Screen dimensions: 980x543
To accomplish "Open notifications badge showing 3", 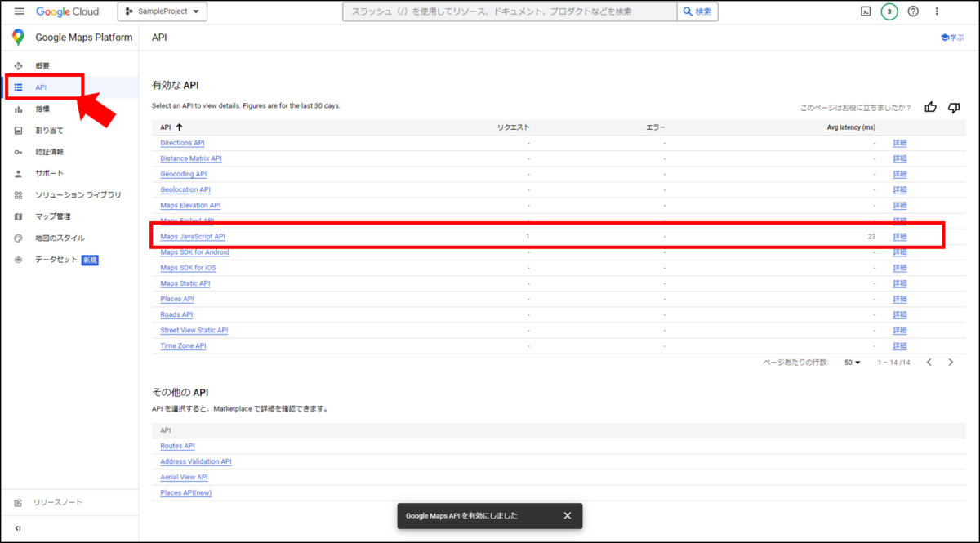I will (889, 11).
